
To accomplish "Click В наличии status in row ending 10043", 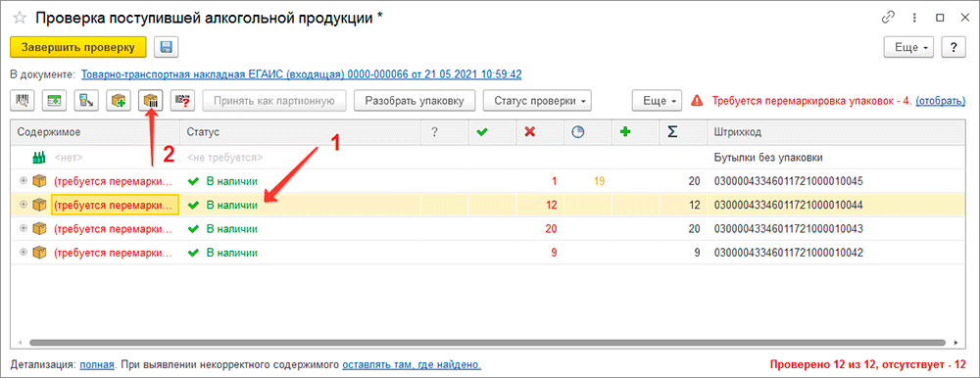I will click(301, 229).
